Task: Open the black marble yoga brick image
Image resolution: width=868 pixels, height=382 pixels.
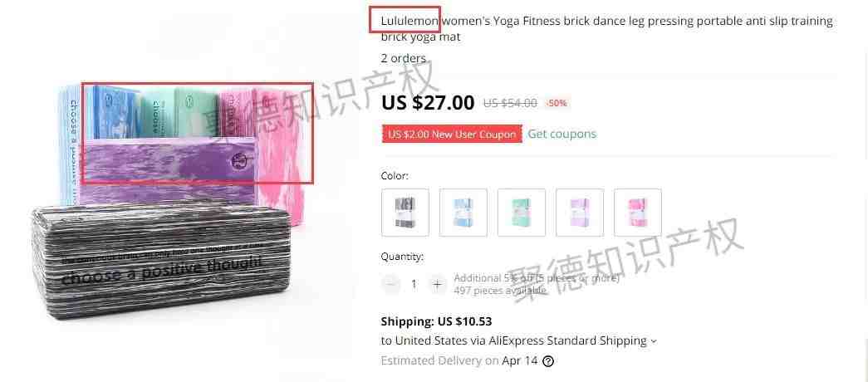Action: [161, 260]
